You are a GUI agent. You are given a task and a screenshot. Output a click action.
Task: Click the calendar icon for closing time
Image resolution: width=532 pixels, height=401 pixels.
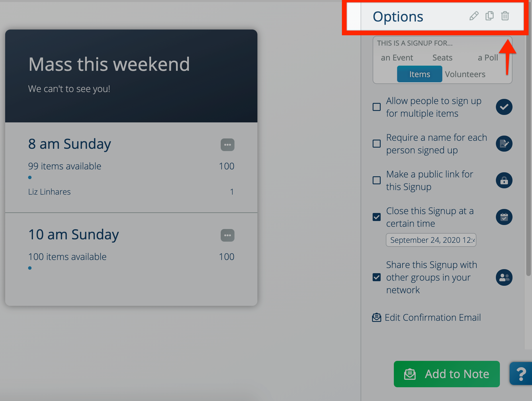[x=504, y=217]
